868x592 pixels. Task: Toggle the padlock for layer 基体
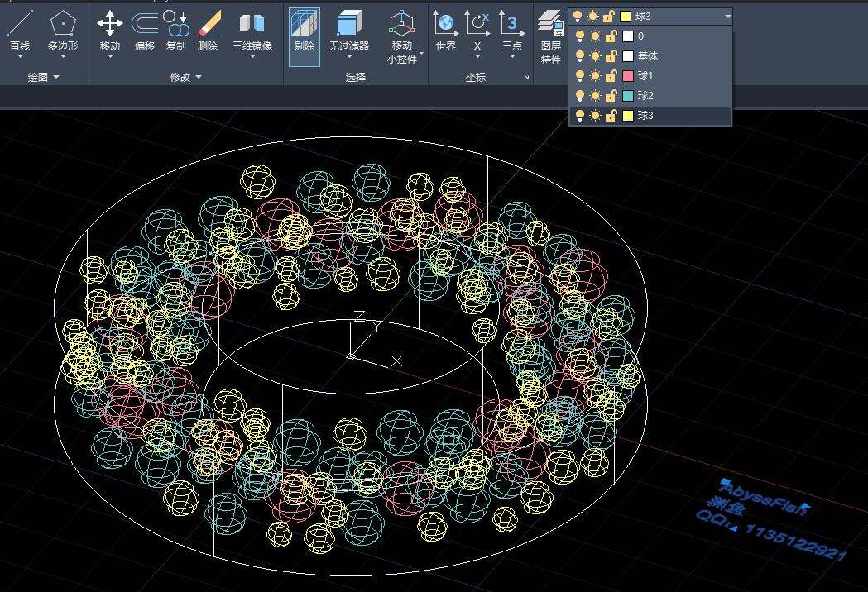point(609,56)
